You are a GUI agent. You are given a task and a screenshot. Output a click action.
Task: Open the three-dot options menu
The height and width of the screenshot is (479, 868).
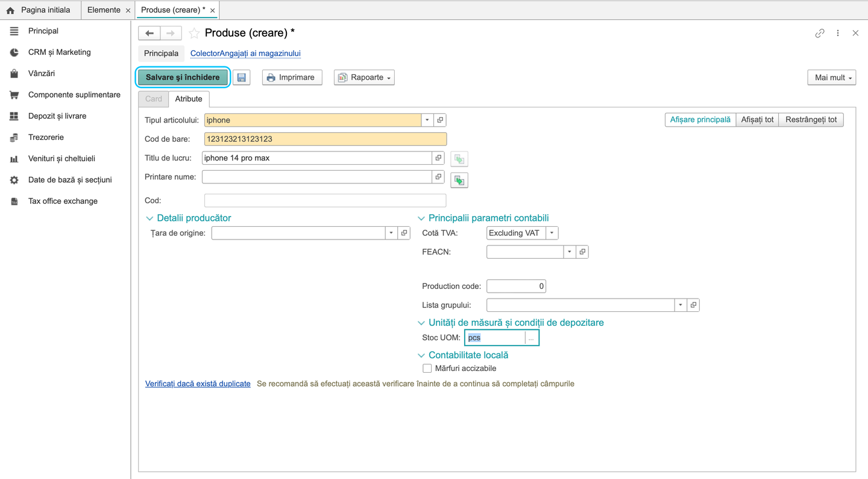click(838, 33)
